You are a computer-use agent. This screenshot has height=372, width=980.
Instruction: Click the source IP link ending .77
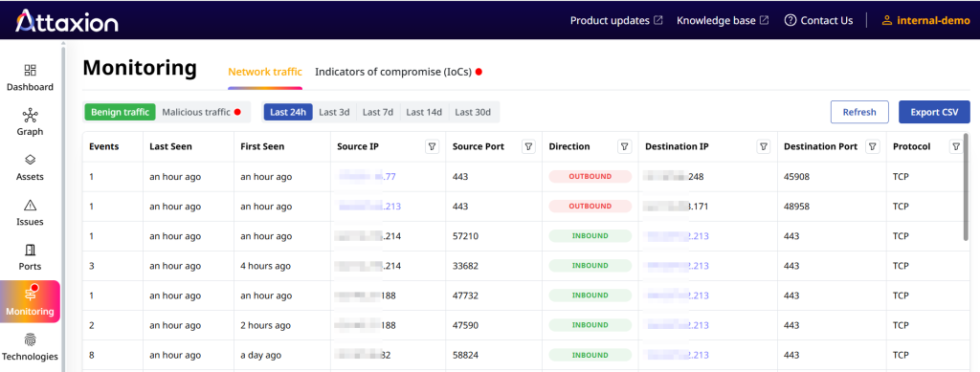(x=367, y=177)
